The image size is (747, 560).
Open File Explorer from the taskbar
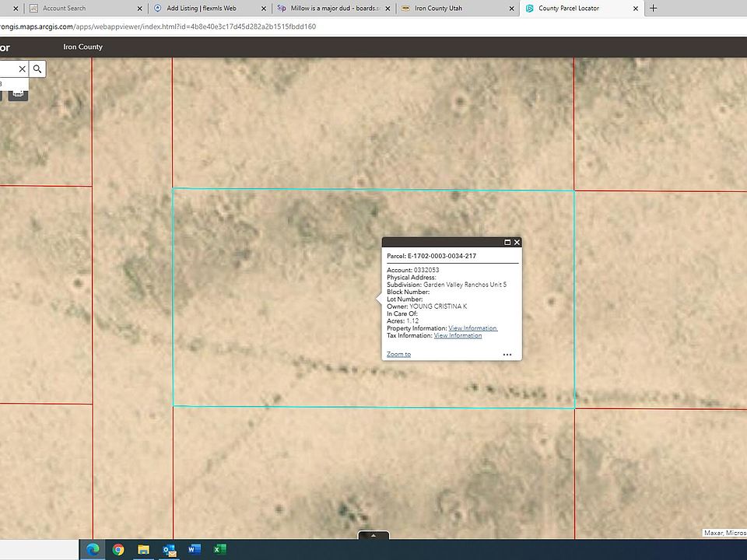pos(143,550)
